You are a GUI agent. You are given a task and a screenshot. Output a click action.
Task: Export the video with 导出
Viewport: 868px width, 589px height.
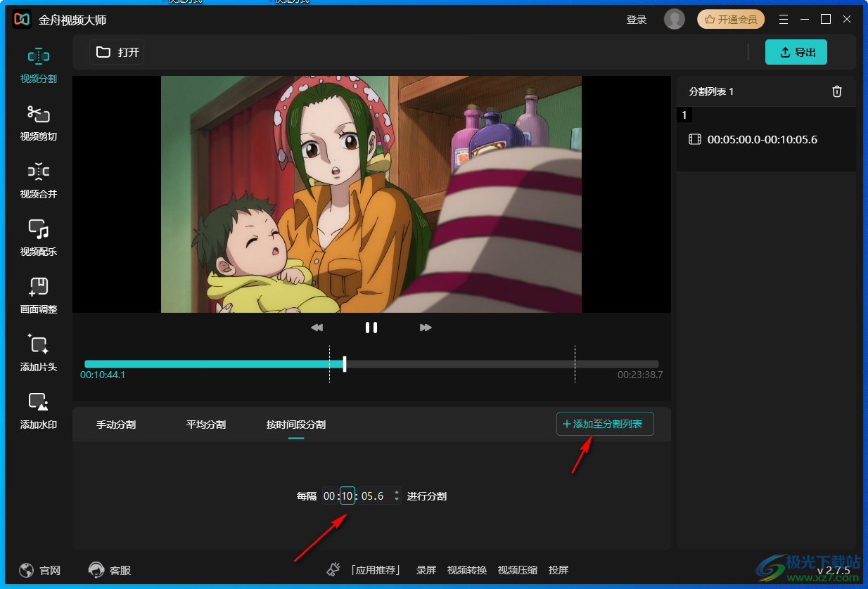point(796,52)
